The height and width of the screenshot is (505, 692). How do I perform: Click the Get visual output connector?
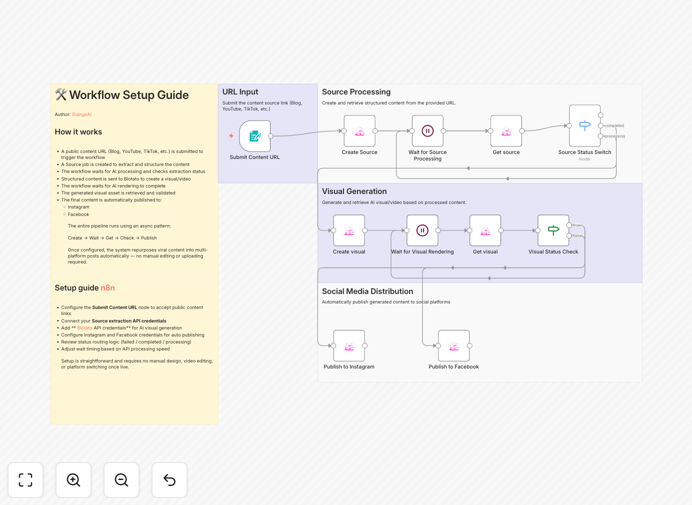click(x=501, y=230)
